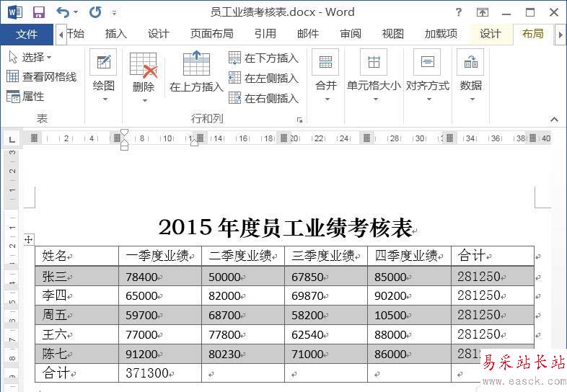This screenshot has height=392, width=567.
Task: Click 在左侧插入
Action: pyautogui.click(x=263, y=78)
